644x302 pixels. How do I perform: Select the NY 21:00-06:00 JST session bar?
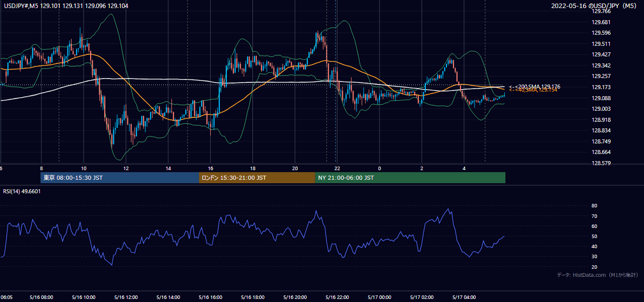(410, 178)
